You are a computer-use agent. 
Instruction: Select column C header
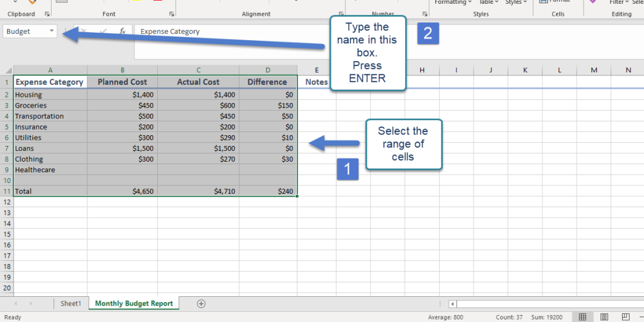[198, 70]
